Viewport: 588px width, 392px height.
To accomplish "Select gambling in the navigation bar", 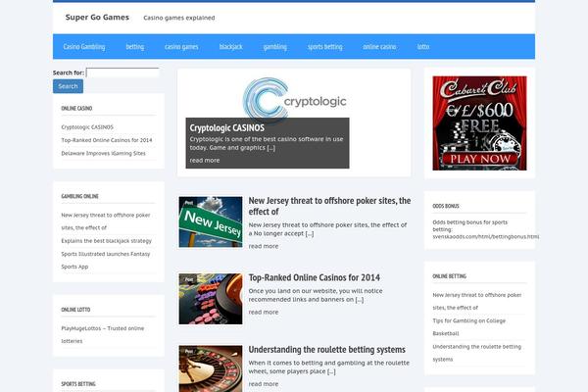I will 274,46.
